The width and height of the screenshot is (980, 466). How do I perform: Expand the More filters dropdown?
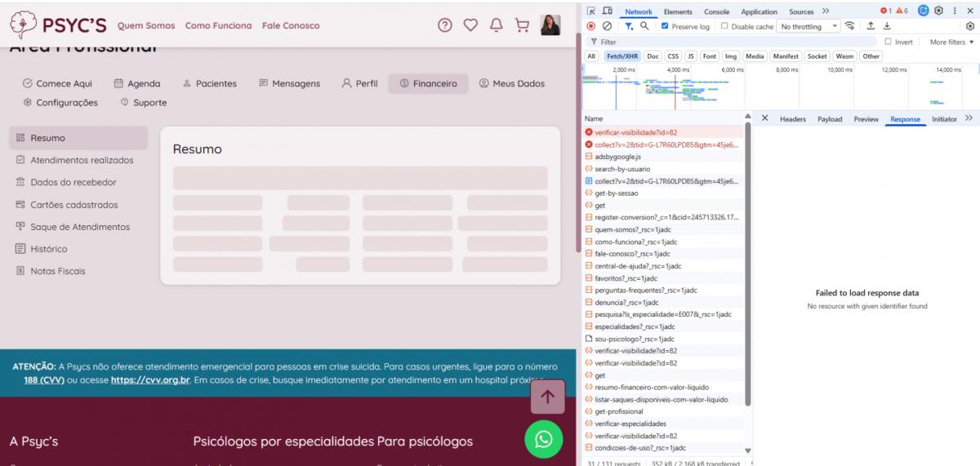[952, 42]
